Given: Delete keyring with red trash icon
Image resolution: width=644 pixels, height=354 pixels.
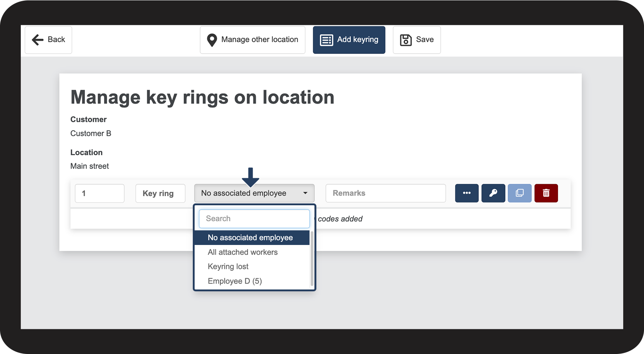Looking at the screenshot, I should (546, 193).
